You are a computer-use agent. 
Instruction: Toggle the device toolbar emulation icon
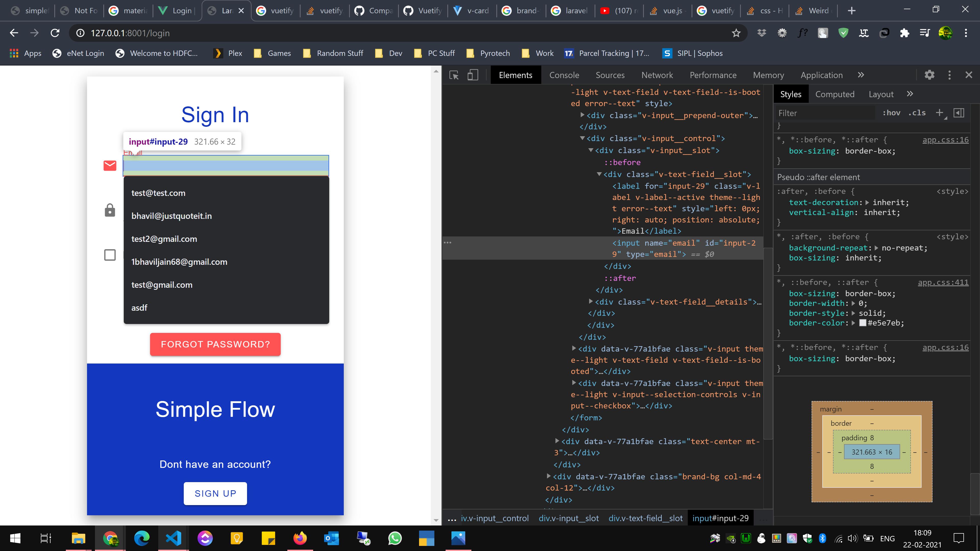pos(472,75)
